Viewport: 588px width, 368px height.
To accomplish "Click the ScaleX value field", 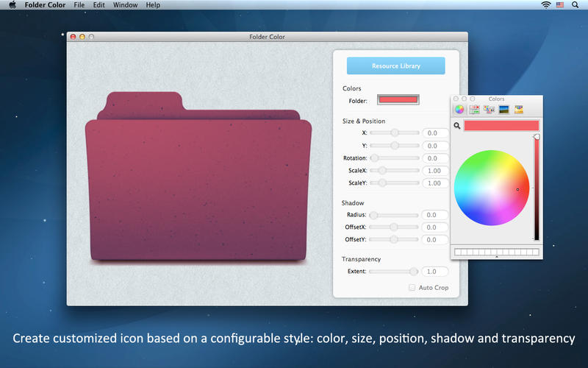I will 435,171.
